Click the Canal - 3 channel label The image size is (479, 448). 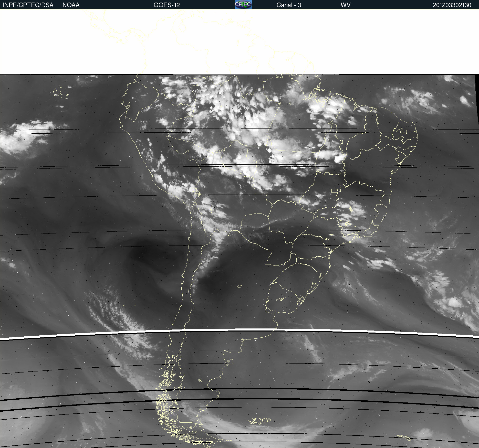tap(289, 5)
